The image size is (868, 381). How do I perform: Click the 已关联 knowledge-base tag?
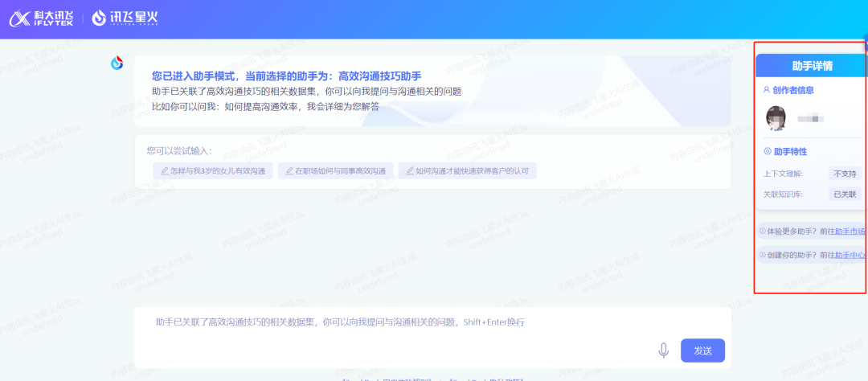(845, 194)
